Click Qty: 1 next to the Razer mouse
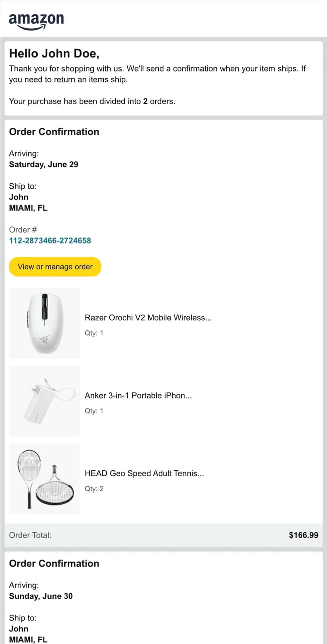 94,333
